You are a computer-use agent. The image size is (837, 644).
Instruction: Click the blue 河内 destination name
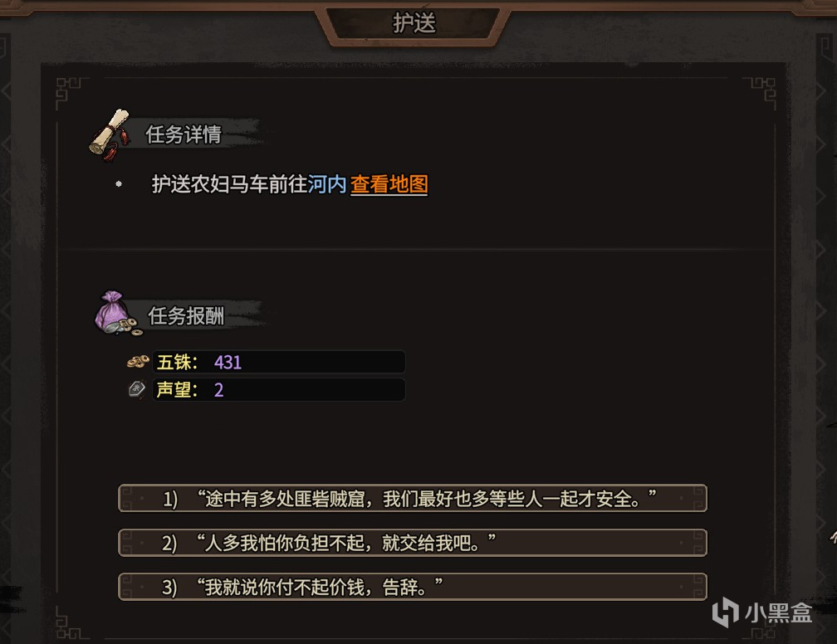pos(327,184)
